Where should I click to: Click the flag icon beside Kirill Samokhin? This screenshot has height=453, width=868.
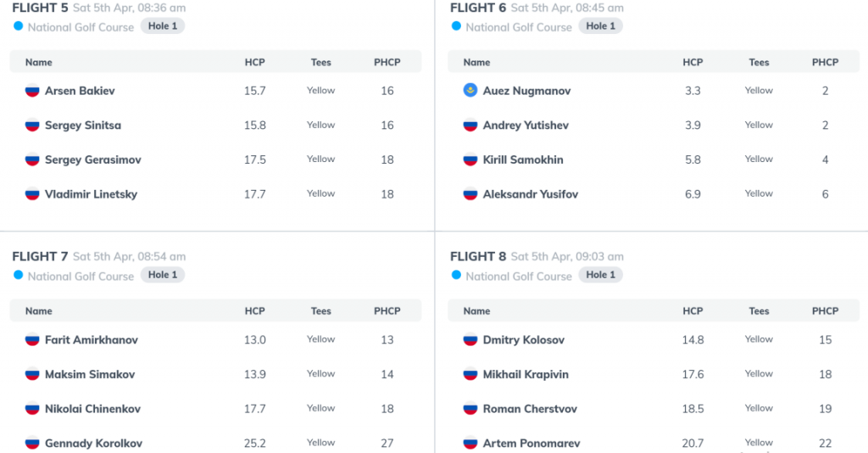click(470, 159)
